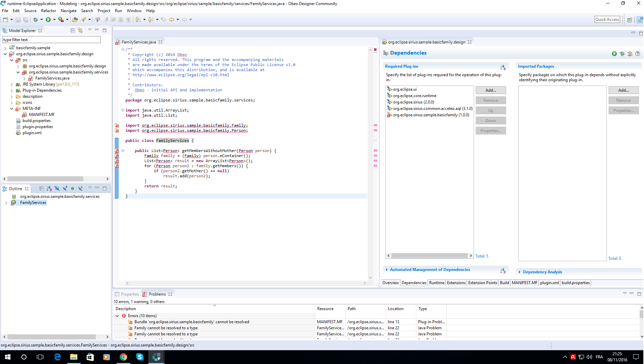
Task: Click Add button for Required Plug-ins
Action: pos(491,90)
